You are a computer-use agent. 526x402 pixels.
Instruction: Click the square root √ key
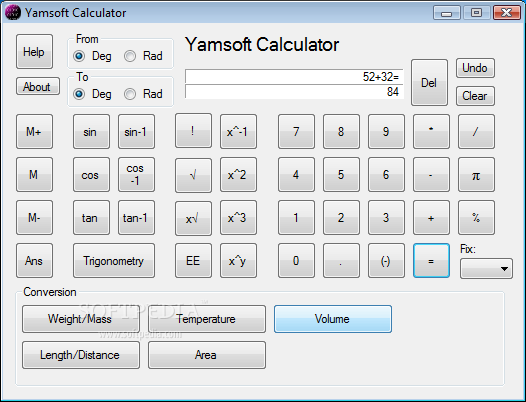click(x=193, y=175)
